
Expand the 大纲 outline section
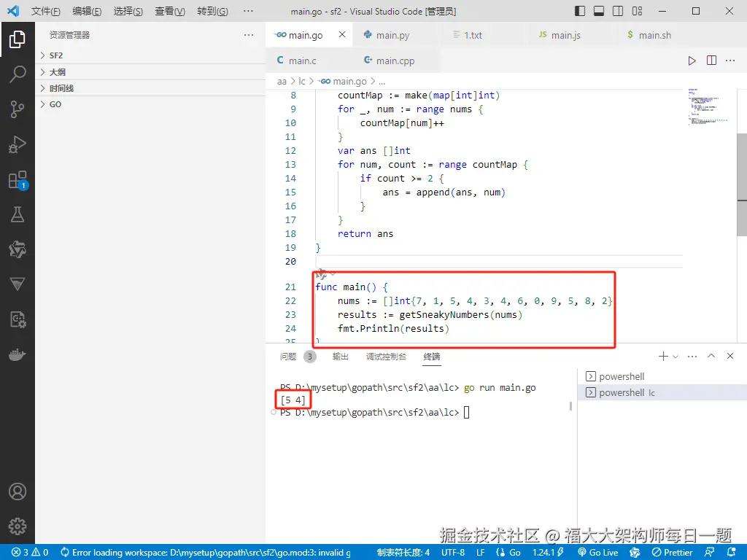click(x=150, y=72)
